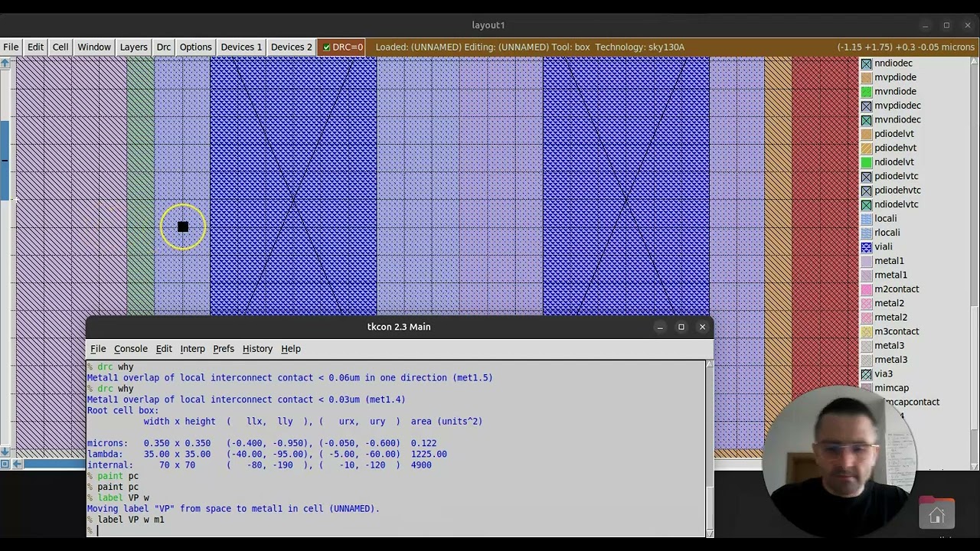980x551 pixels.
Task: Open tkcon Interp menu
Action: tap(192, 349)
